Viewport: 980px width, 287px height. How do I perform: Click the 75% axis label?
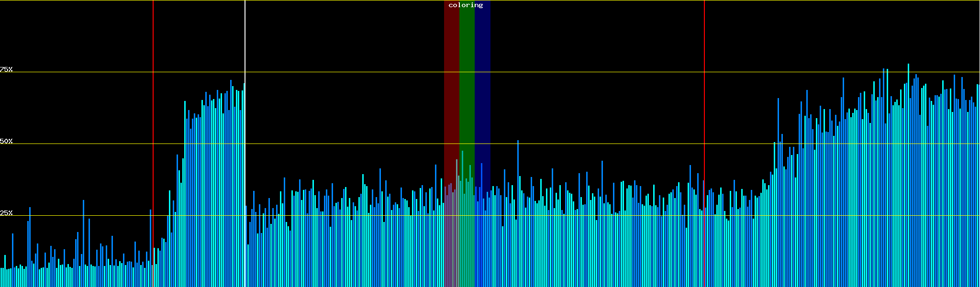coord(6,69)
